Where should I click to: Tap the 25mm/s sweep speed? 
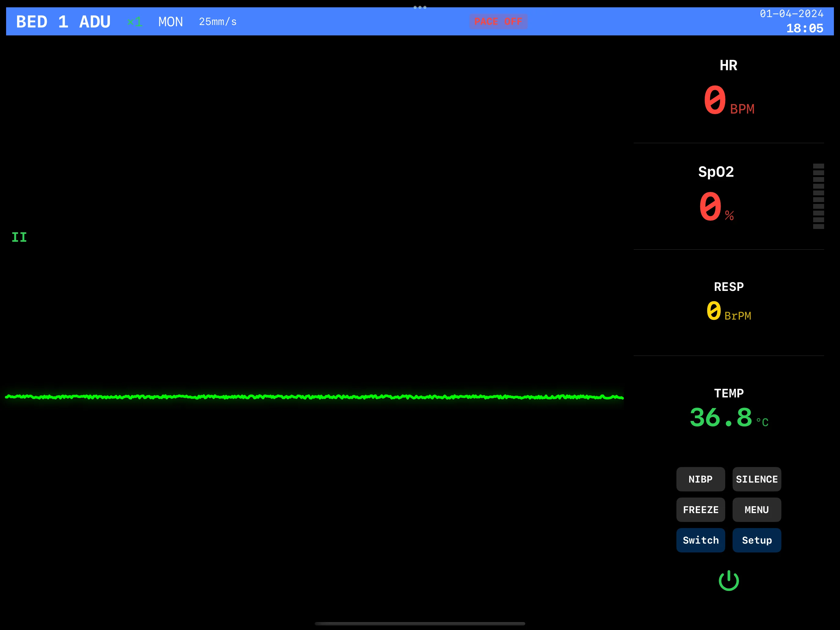pos(218,22)
